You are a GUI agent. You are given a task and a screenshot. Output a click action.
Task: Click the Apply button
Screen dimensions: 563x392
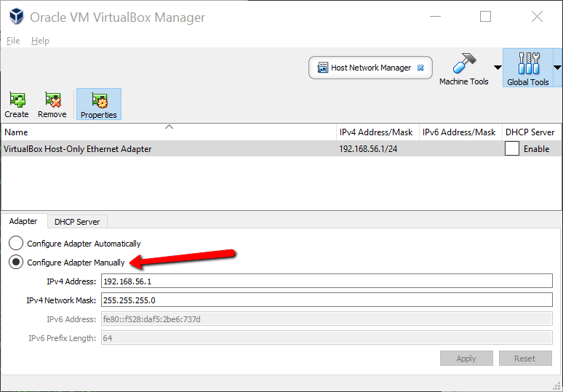466,359
